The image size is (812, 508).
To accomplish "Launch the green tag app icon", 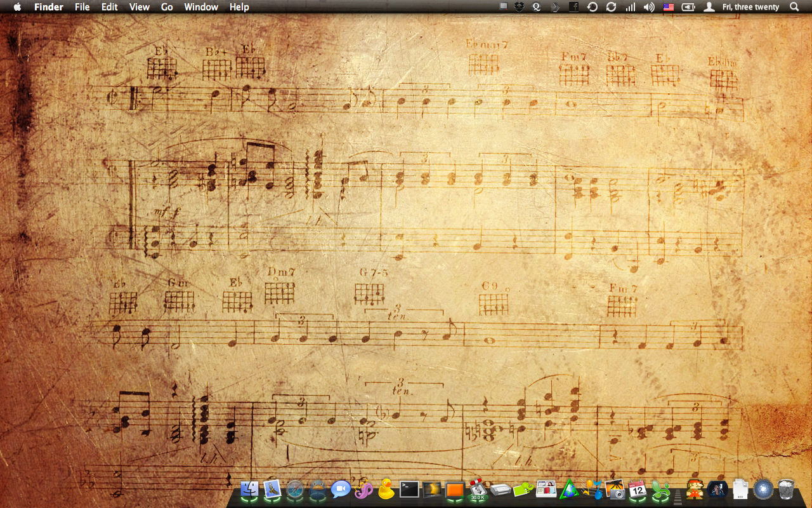I will (523, 490).
